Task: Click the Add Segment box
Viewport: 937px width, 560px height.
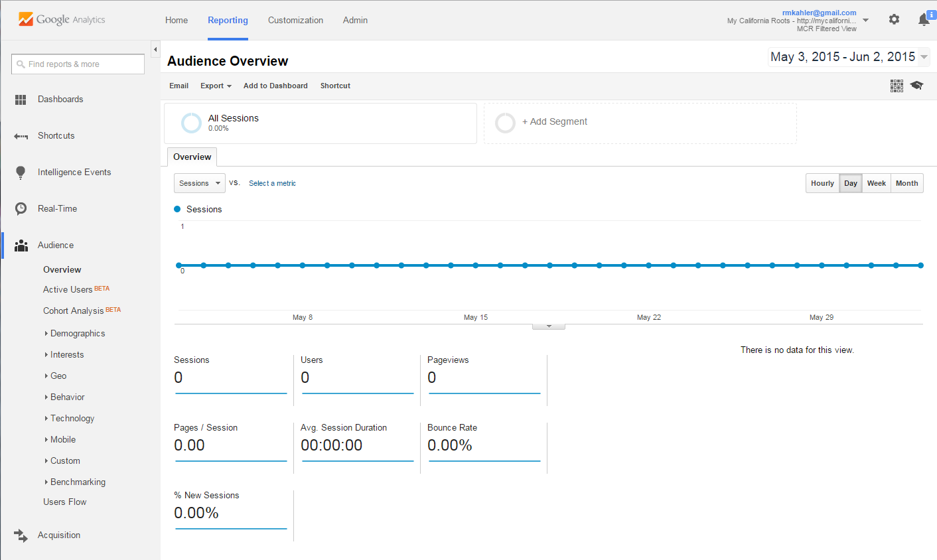Action: point(640,123)
